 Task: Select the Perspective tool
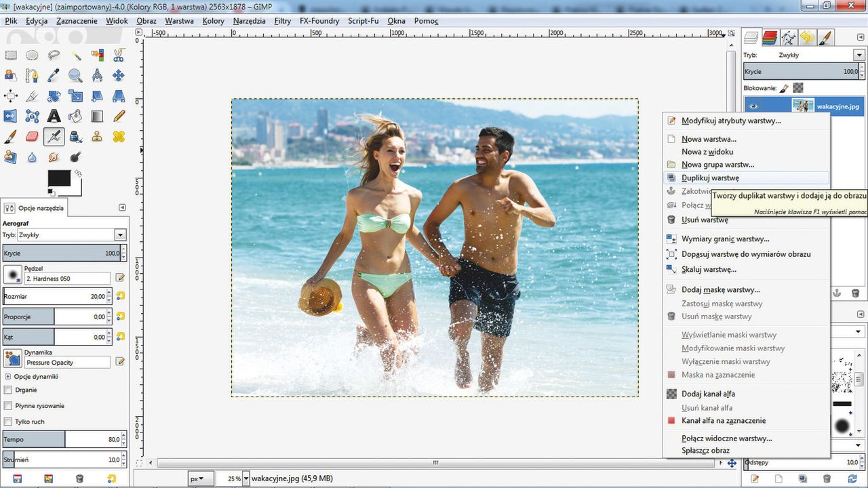[x=119, y=96]
